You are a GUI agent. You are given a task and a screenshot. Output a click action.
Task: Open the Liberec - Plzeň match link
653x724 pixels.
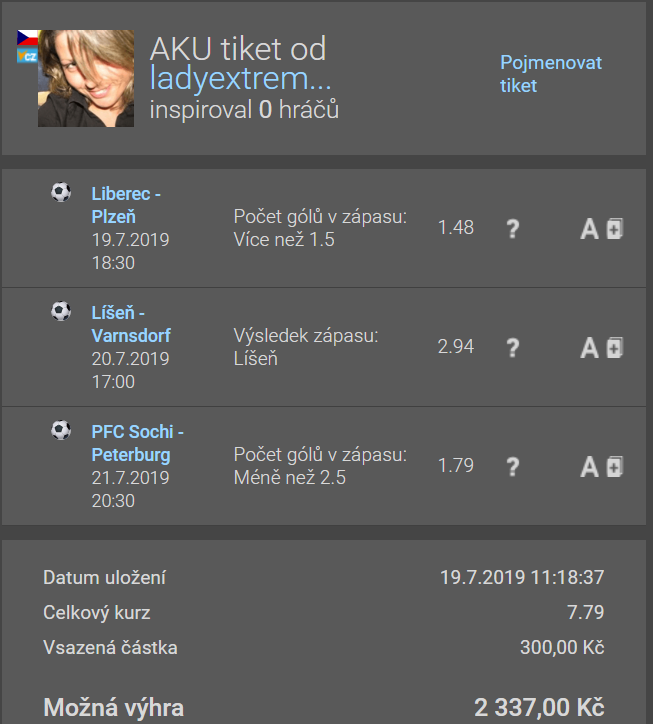point(126,205)
